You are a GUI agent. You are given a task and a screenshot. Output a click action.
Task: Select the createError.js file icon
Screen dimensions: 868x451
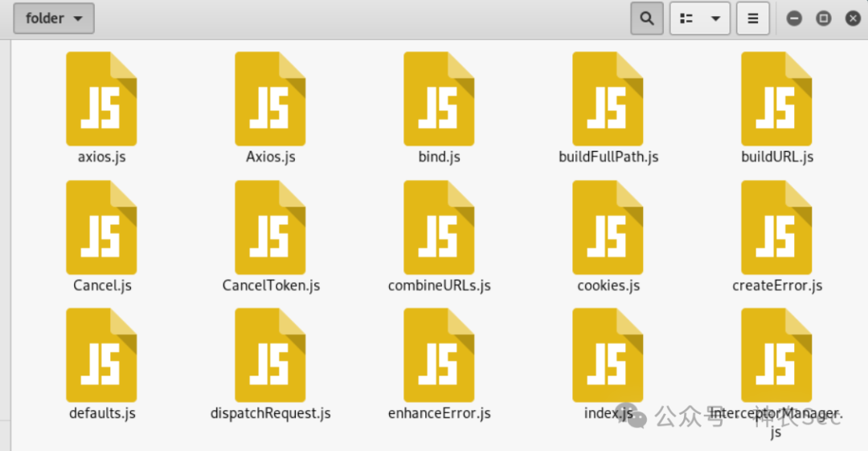pyautogui.click(x=776, y=228)
